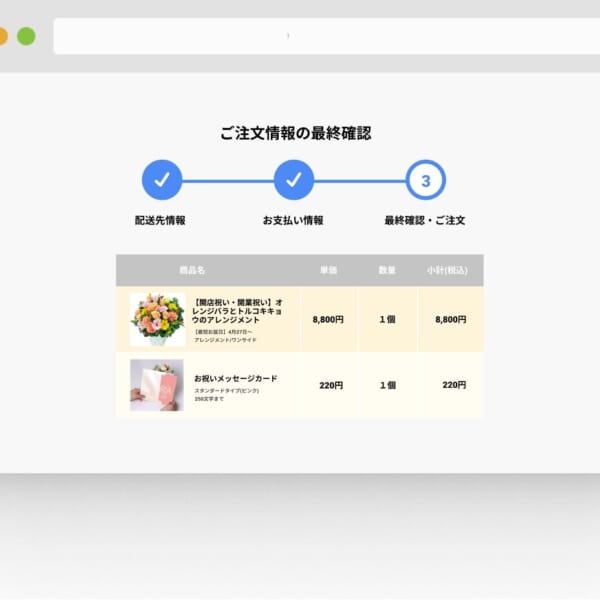The height and width of the screenshot is (600, 600).
Task: Click the 単価 column header
Action: click(x=328, y=270)
